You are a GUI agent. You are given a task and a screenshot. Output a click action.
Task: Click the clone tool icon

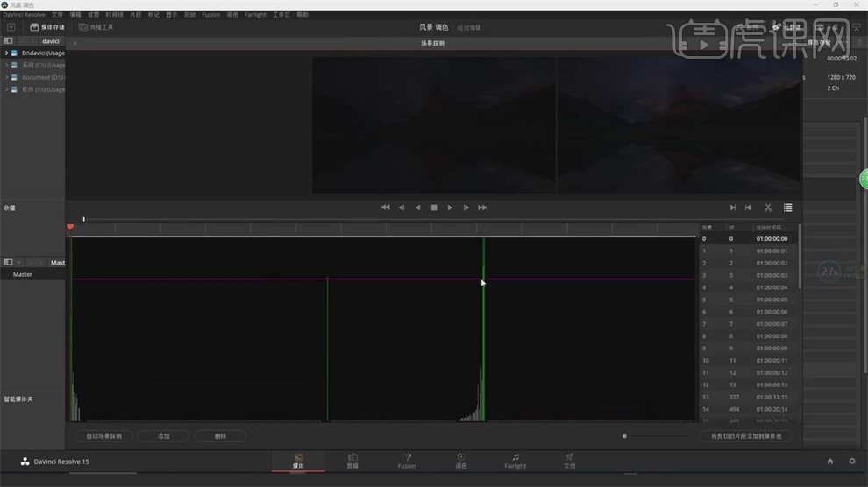point(83,26)
